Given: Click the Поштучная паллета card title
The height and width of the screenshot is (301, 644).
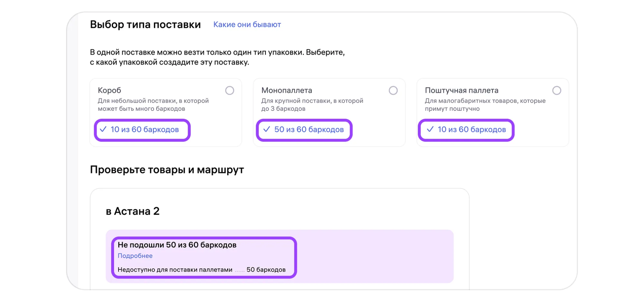Looking at the screenshot, I should 462,90.
